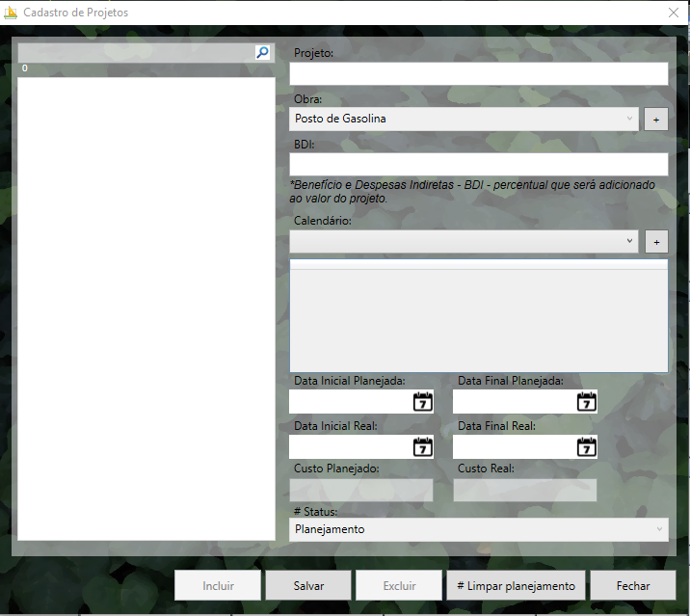Viewport: 690px width, 616px height.
Task: Click the Excluir button
Action: click(399, 585)
